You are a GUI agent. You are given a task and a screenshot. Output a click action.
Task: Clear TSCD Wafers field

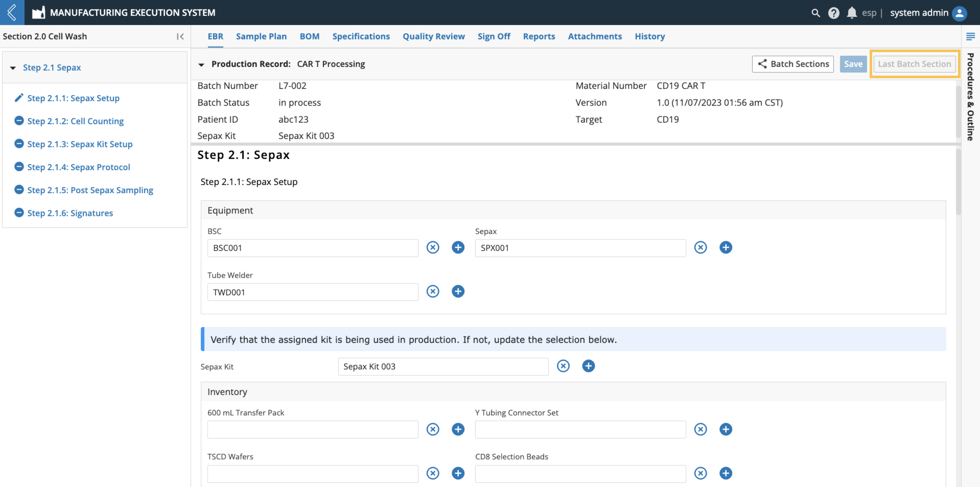(433, 474)
